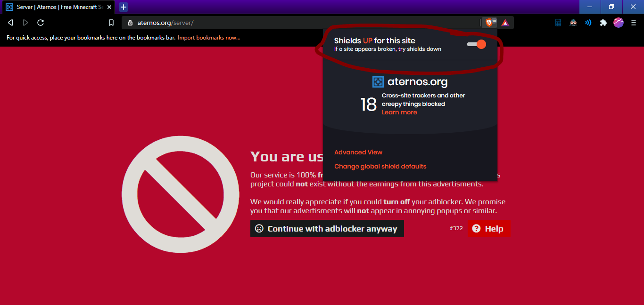Toggle Brave Shields off for this site
Viewport: 644px width, 305px height.
coord(476,44)
